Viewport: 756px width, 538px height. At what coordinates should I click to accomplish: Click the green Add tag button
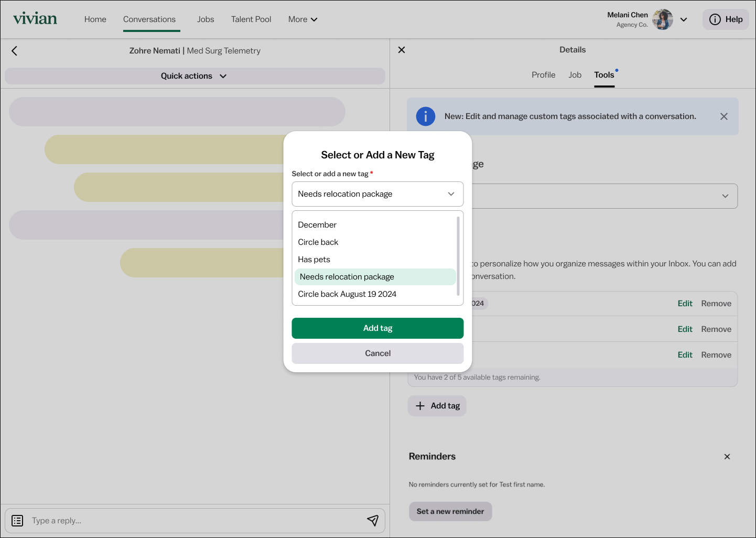point(377,328)
